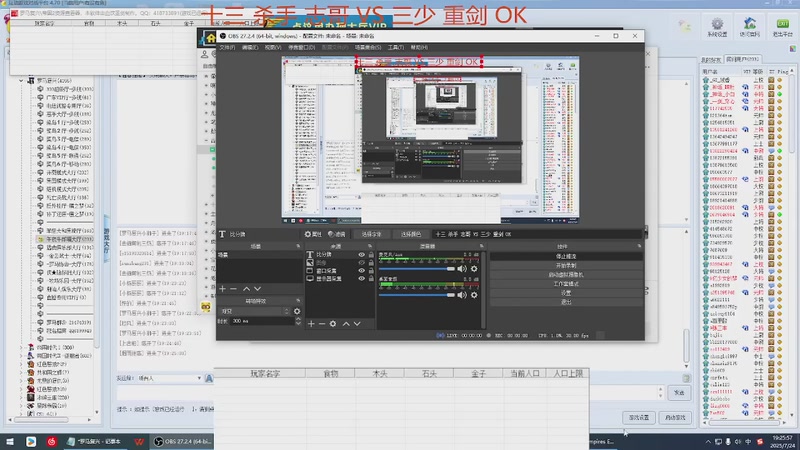Click the house icon in platform toolbar
The width and height of the screenshot is (800, 450).
click(749, 27)
